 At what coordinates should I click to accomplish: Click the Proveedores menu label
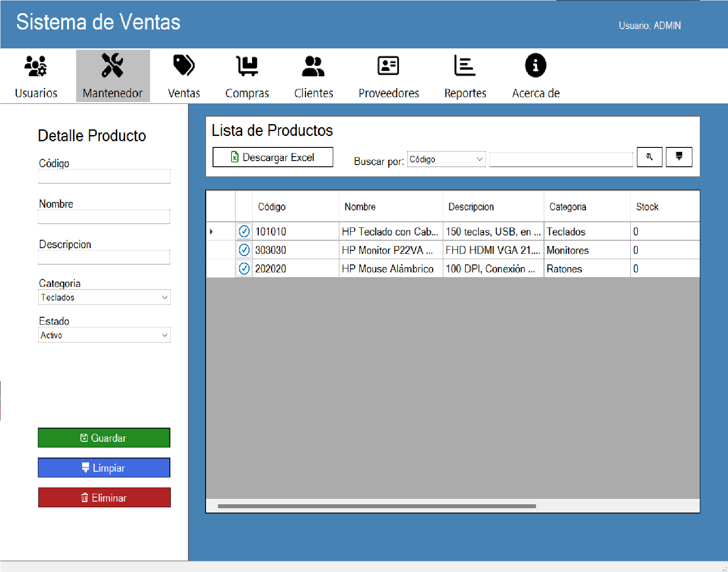point(389,93)
